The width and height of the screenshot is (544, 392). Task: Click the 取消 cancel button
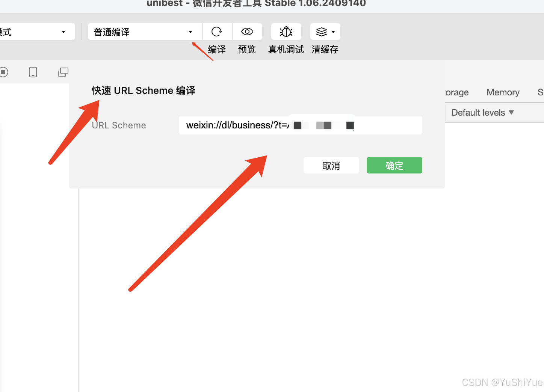tap(331, 165)
